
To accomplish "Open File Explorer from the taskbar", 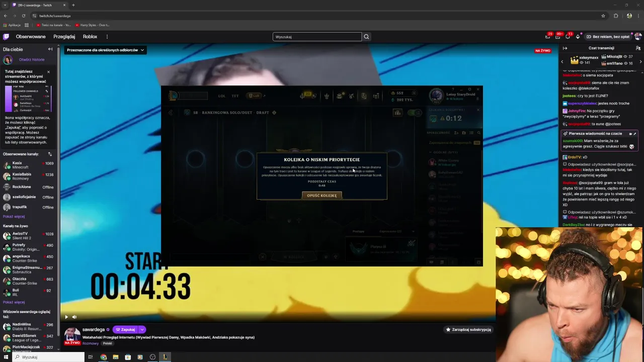I will click(x=115, y=357).
